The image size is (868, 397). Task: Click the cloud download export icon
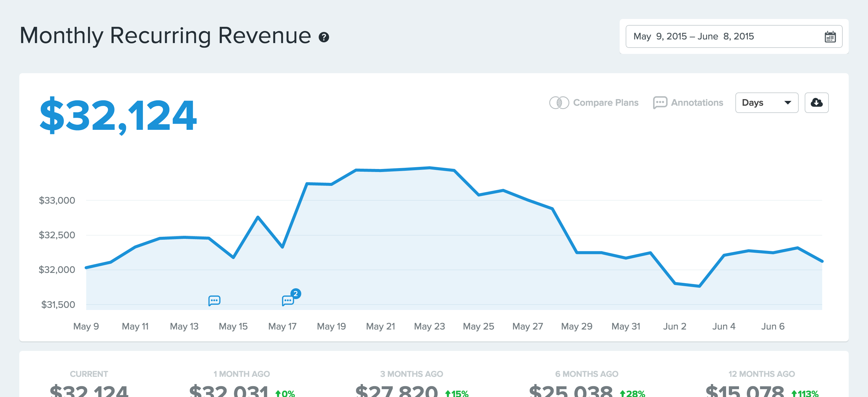point(816,102)
